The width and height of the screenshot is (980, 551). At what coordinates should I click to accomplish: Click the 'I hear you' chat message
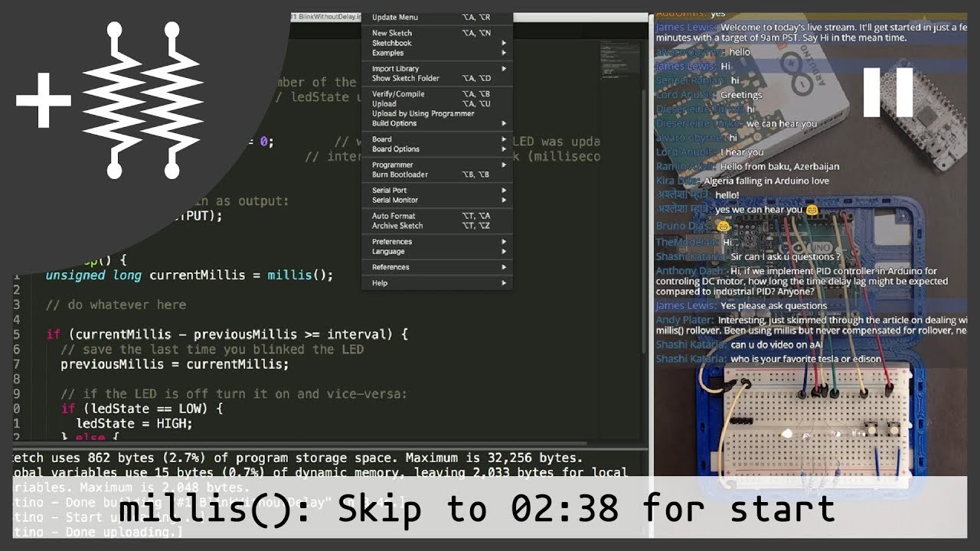point(742,152)
